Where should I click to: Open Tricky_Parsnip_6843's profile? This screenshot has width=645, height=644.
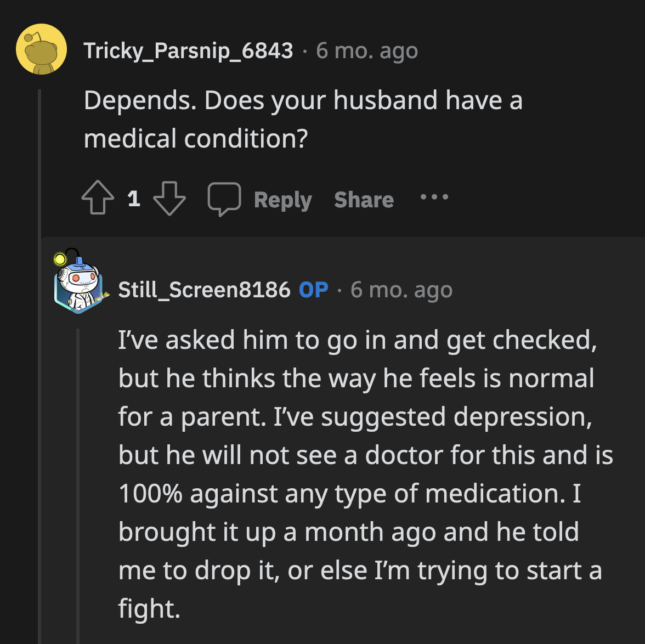188,49
